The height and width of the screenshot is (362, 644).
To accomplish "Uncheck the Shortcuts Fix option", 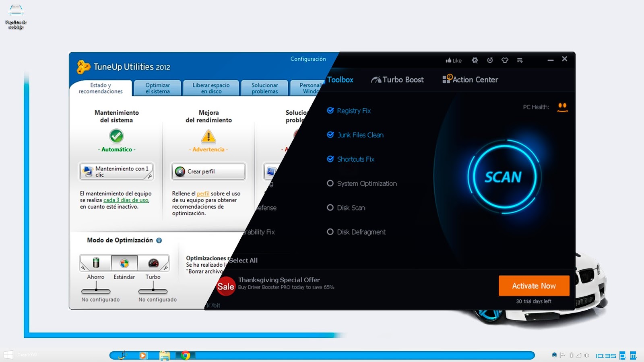I will (330, 159).
